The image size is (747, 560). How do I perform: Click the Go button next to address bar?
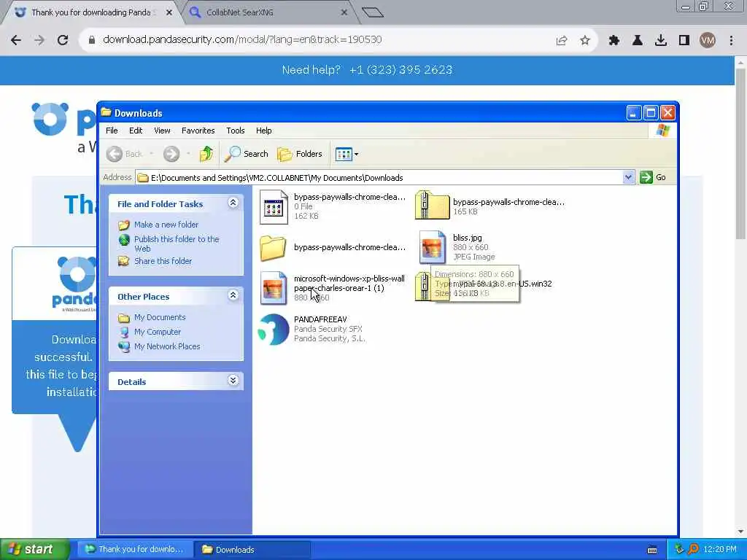(x=653, y=177)
